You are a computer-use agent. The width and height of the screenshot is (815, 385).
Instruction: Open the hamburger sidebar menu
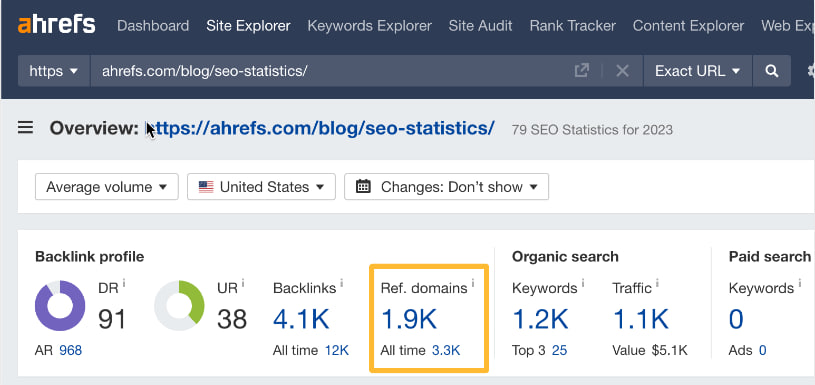(x=25, y=128)
